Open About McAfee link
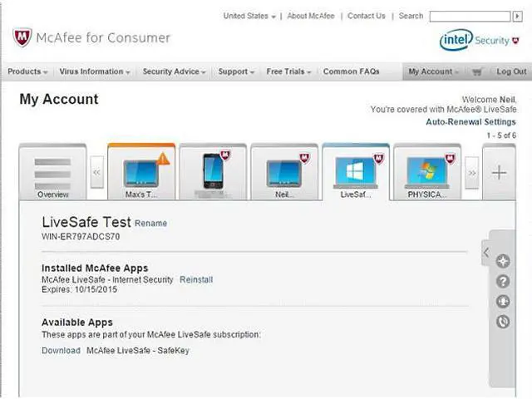This screenshot has height=399, width=532. click(x=311, y=16)
